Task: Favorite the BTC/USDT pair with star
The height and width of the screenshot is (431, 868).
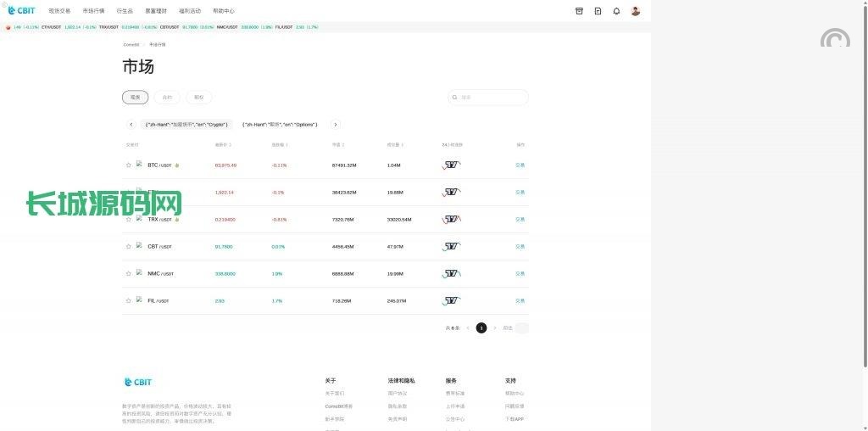Action: point(129,165)
